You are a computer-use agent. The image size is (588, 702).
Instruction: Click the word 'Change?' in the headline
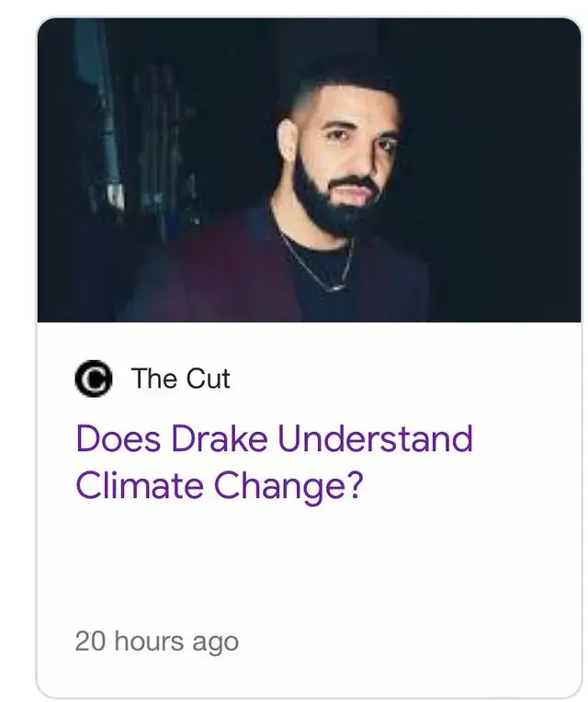[x=288, y=487]
